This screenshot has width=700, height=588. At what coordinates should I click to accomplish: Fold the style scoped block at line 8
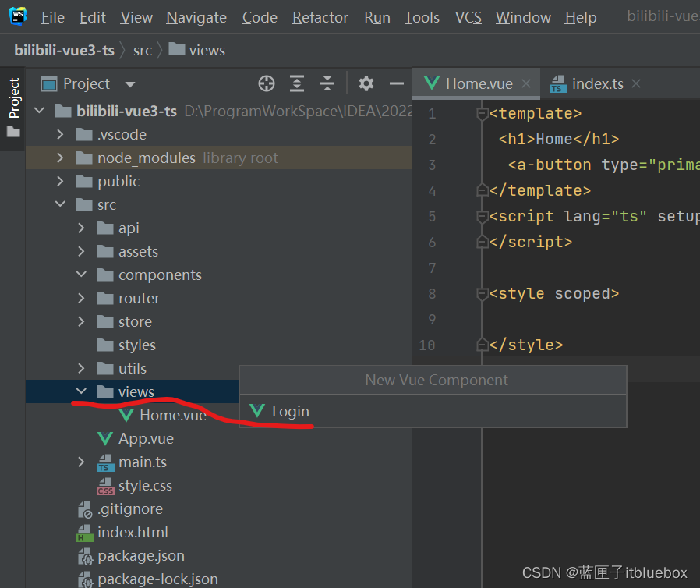(482, 294)
